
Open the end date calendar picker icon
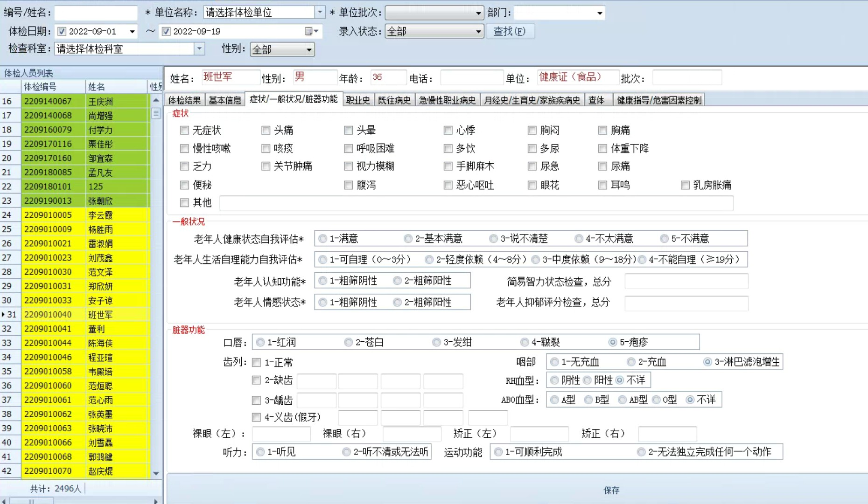pyautogui.click(x=309, y=31)
